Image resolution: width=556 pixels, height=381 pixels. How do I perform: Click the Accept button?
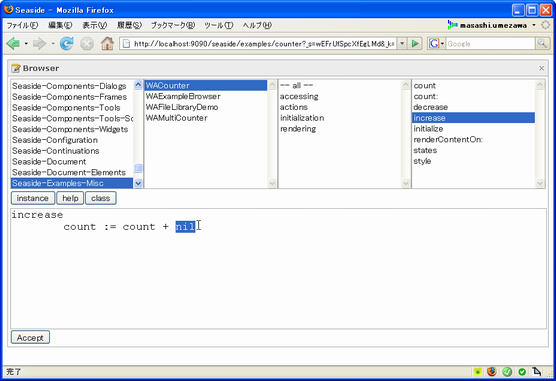pos(30,338)
